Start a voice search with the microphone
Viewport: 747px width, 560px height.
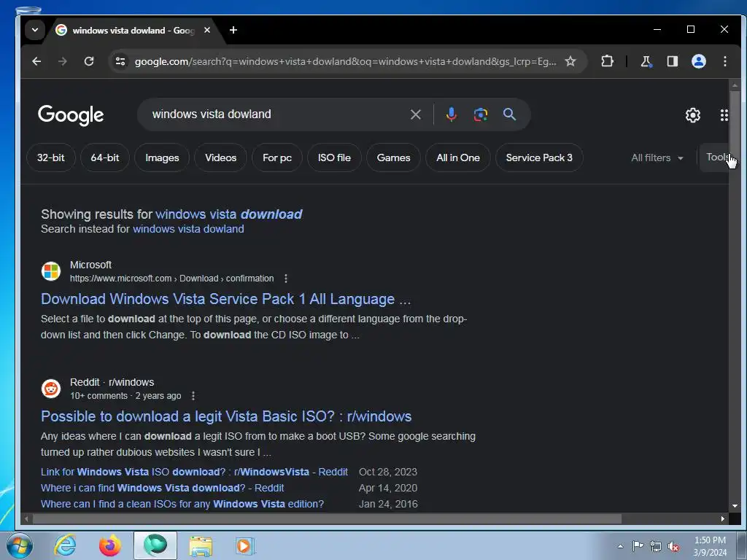(x=451, y=114)
